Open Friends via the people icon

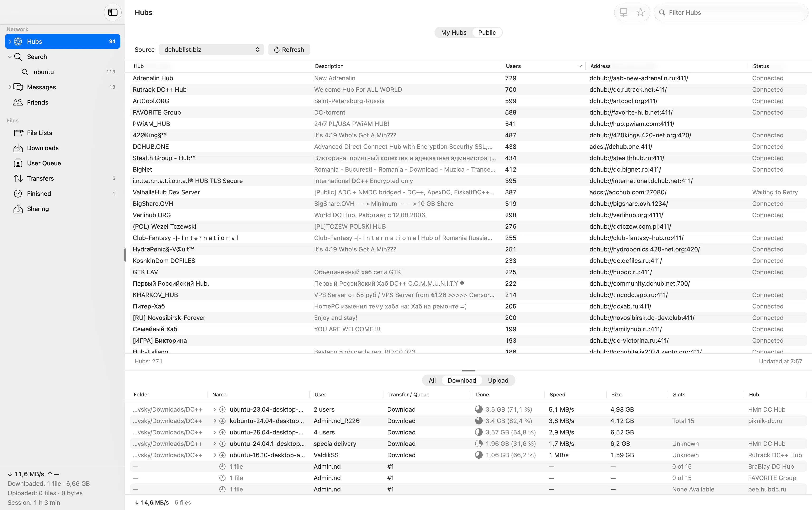18,102
